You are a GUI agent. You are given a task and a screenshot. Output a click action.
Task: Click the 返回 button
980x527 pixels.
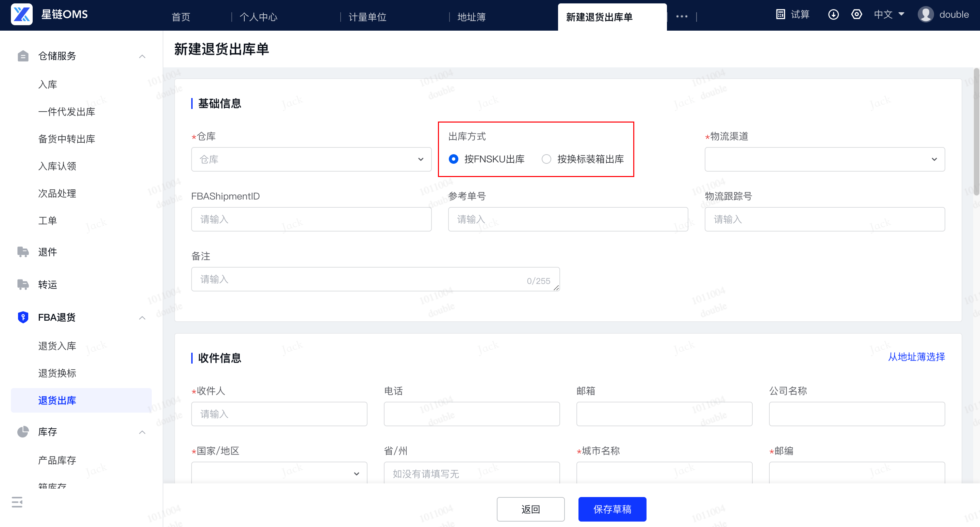point(530,509)
